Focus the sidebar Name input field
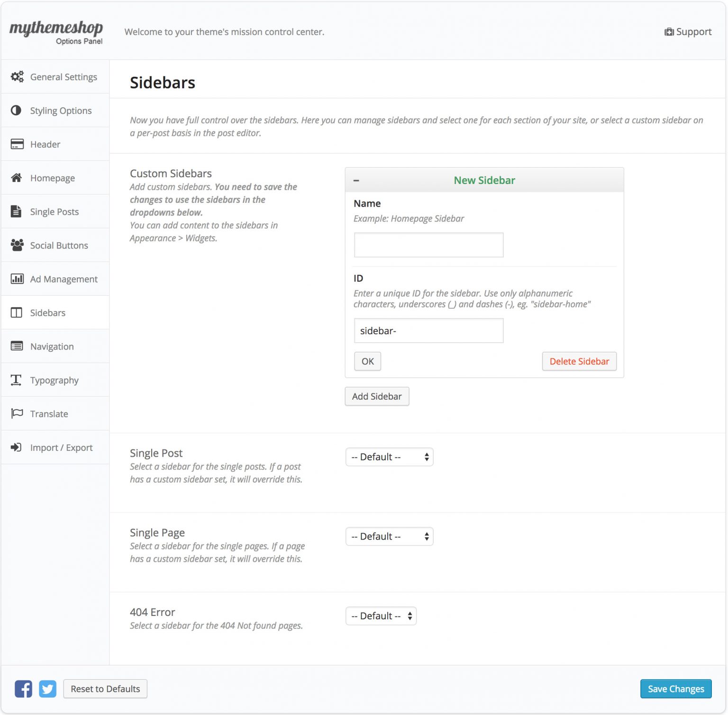Viewport: 728px width, 715px height. [x=429, y=245]
